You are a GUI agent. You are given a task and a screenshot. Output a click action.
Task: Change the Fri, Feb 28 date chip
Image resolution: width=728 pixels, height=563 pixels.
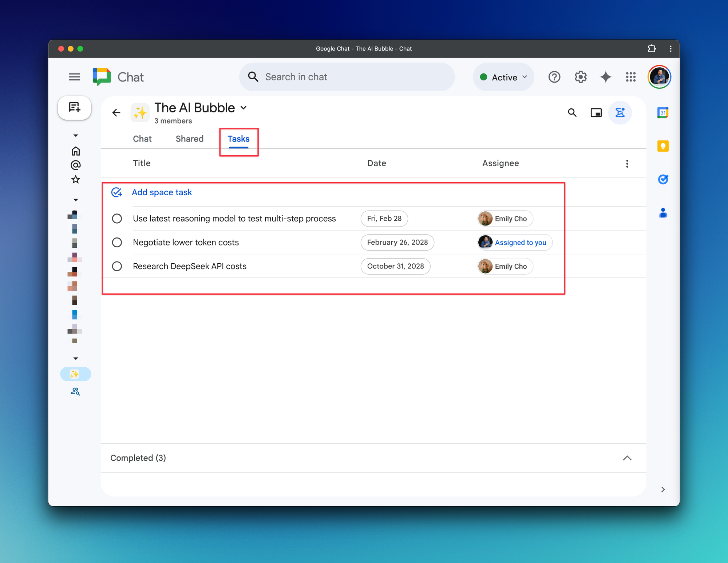pos(384,219)
